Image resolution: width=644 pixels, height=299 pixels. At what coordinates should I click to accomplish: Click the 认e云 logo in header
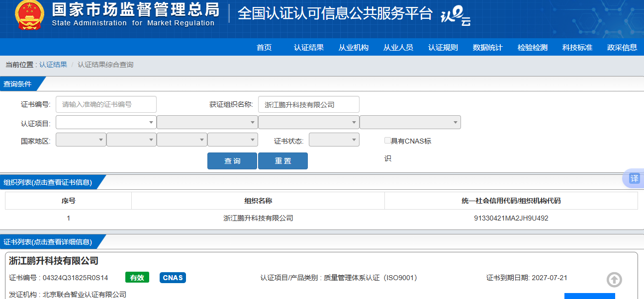click(x=455, y=16)
